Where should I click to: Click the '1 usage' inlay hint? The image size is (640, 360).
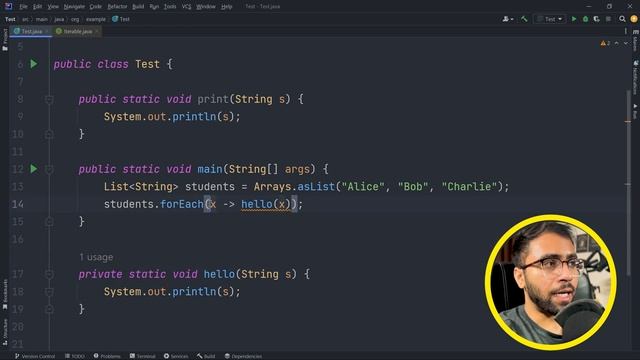click(96, 257)
